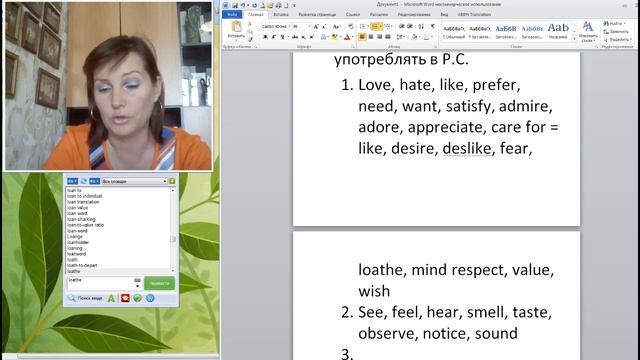Click the Sort icon in paragraph group
Image resolution: width=640 pixels, height=360 pixels.
click(x=422, y=27)
